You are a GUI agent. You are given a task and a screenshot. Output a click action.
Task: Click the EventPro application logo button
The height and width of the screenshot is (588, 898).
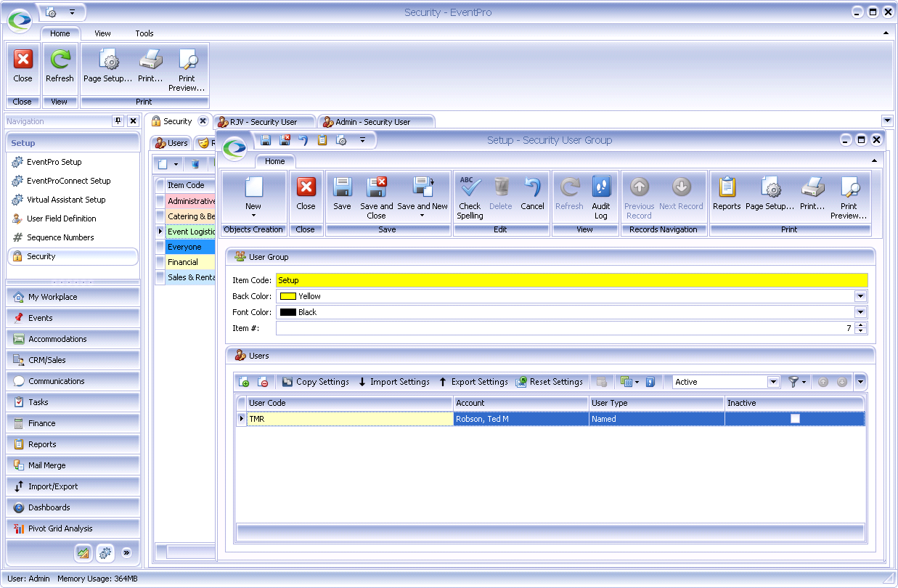20,20
